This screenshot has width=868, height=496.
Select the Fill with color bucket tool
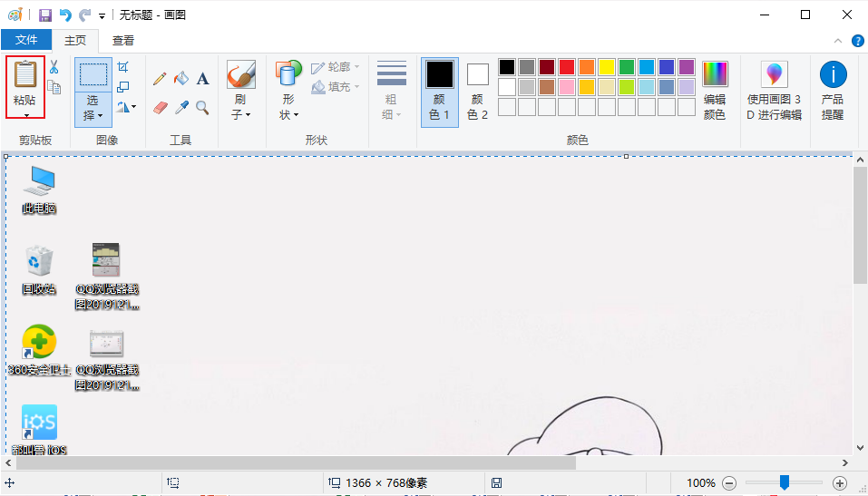(181, 79)
